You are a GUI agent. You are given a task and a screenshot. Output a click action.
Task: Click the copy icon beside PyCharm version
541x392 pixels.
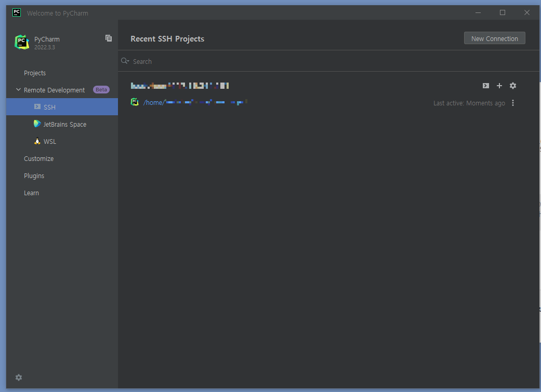click(x=108, y=38)
